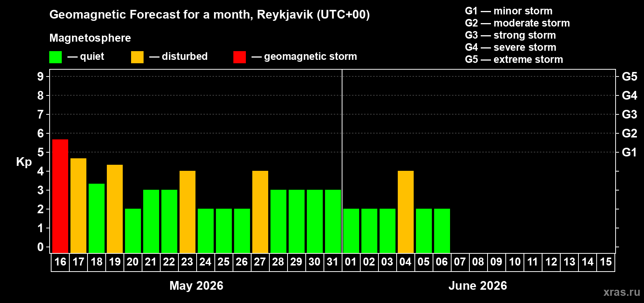This screenshot has height=303, width=644.
Task: Click the G4 right axis label
Action: coord(630,95)
